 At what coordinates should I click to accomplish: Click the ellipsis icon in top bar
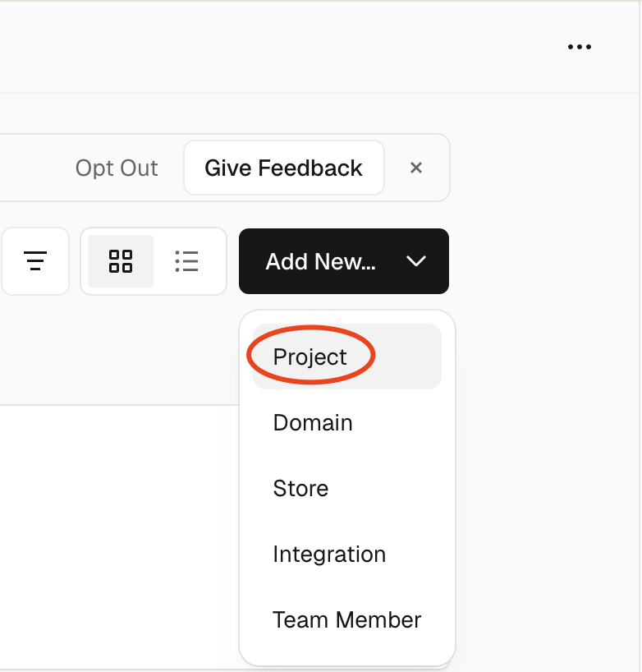click(x=580, y=47)
